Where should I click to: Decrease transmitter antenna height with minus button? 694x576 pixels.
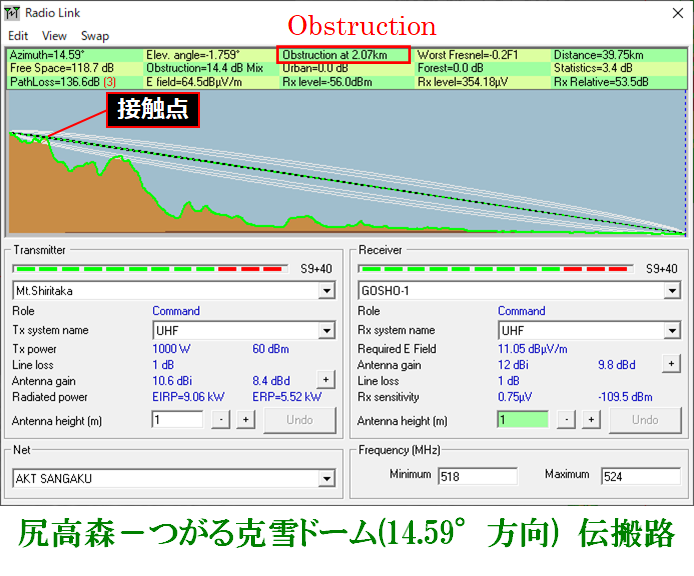point(221,419)
